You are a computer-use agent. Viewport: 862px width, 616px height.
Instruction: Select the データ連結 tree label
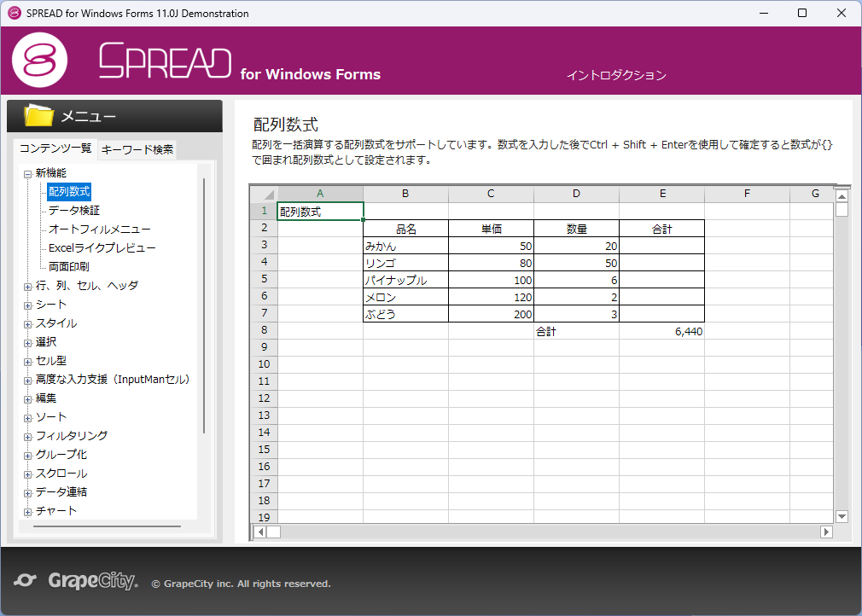pyautogui.click(x=61, y=491)
